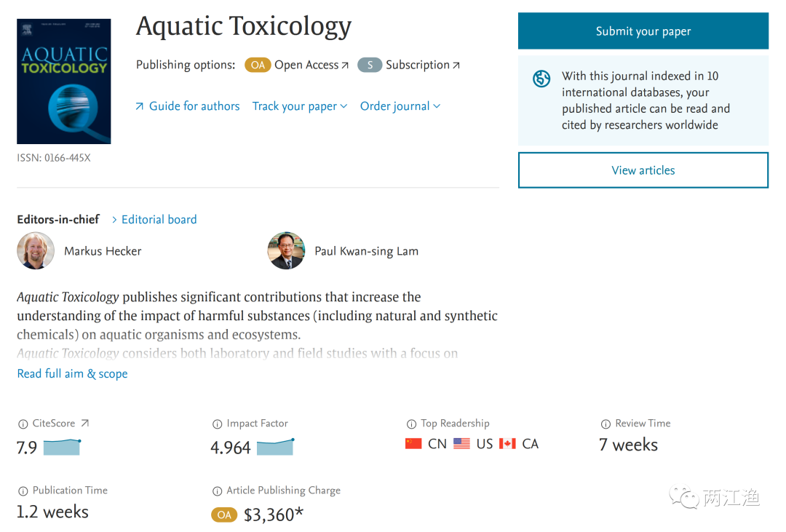Click Read full aim & scope link
The height and width of the screenshot is (532, 786).
72,373
